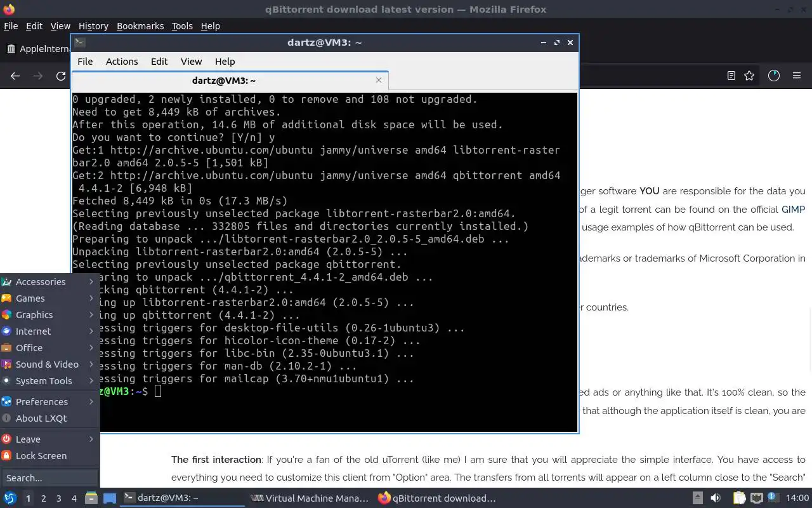Image resolution: width=812 pixels, height=508 pixels.
Task: Open Firefox Help menu
Action: click(x=210, y=26)
